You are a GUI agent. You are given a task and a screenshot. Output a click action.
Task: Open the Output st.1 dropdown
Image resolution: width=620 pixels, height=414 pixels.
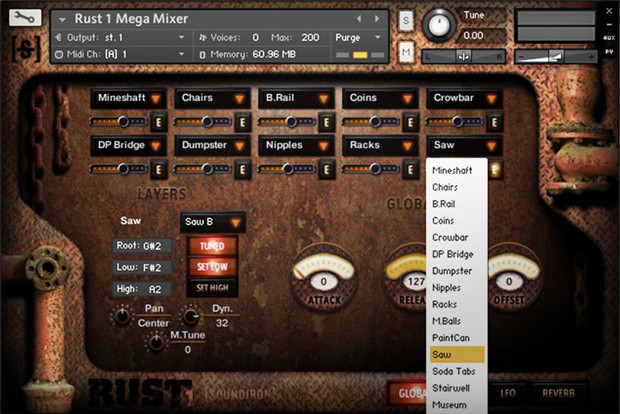(121, 38)
